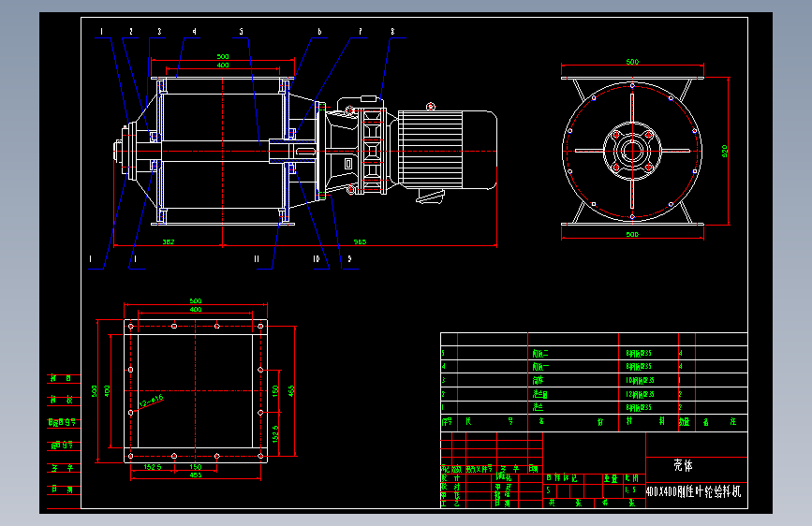Image resolution: width=812 pixels, height=526 pixels.
Task: Click the vertical 152.5 dimension of flange view
Action: point(275,434)
